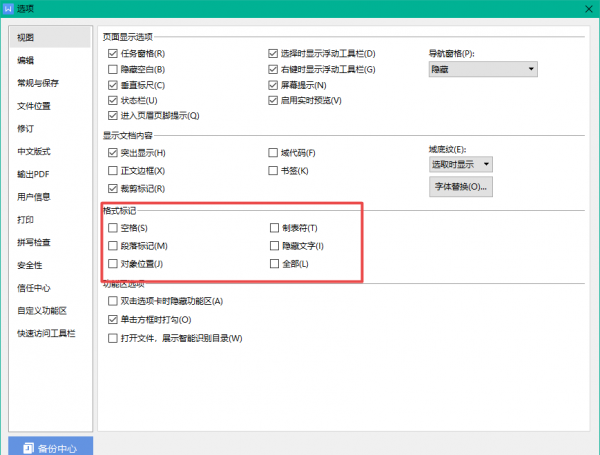Check 打开文件，展示智能识别目录(W) option
This screenshot has width=600, height=455.
click(x=112, y=338)
